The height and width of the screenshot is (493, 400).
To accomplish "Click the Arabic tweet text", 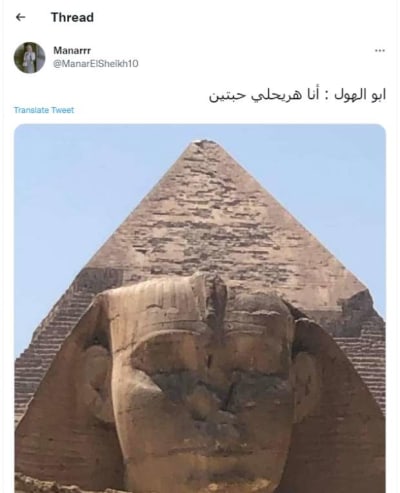I will coord(297,95).
